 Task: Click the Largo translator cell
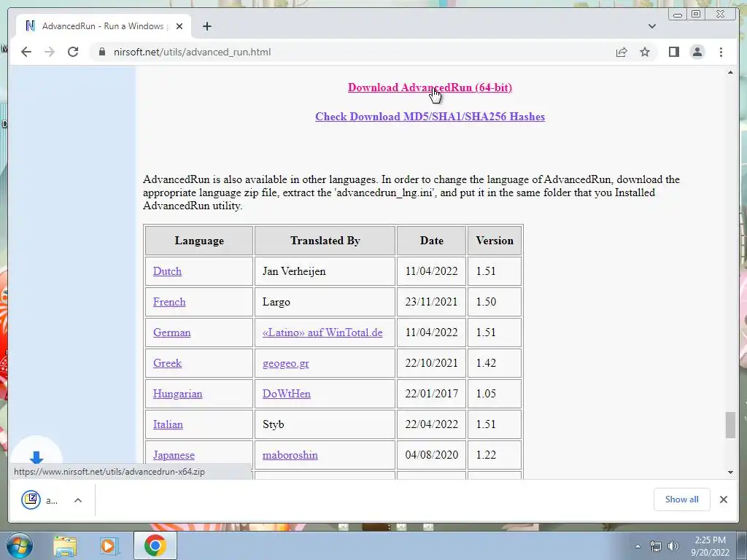click(325, 302)
